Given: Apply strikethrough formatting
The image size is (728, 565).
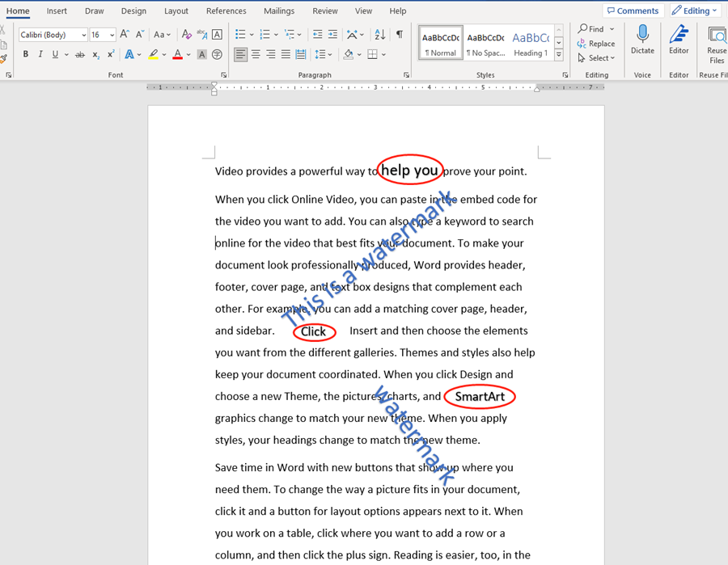Looking at the screenshot, I should [x=79, y=54].
